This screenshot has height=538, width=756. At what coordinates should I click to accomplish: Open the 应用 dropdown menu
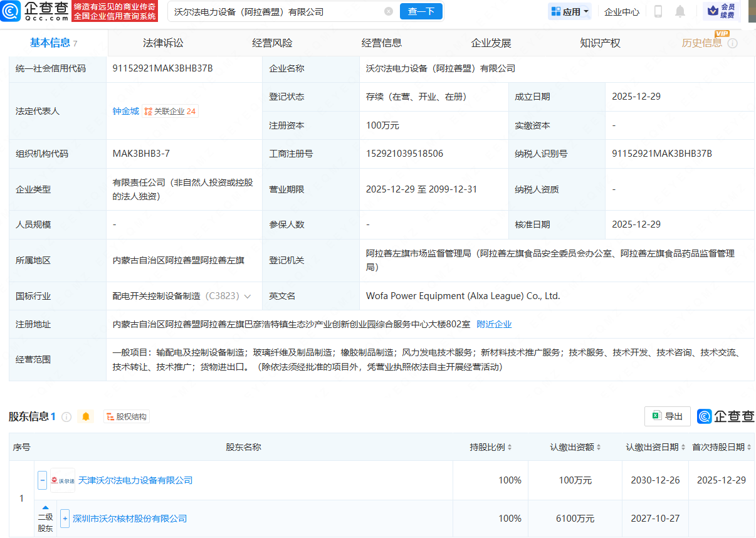click(x=570, y=11)
